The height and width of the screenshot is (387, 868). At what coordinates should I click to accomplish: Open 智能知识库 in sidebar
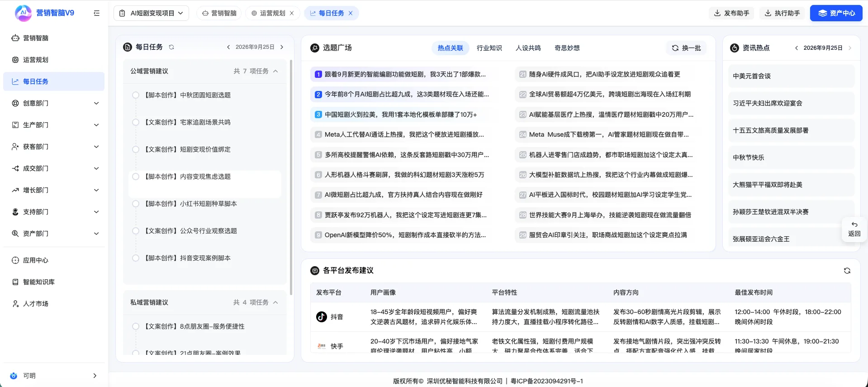click(53, 282)
